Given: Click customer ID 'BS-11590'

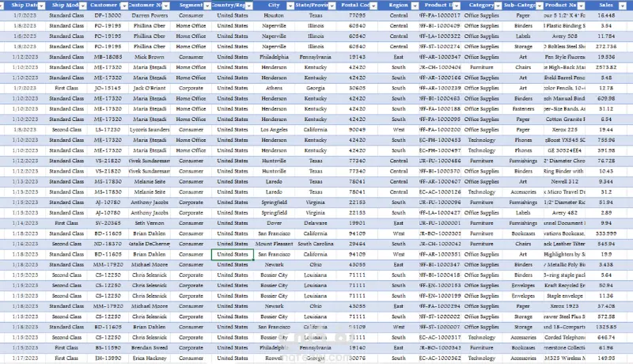Looking at the screenshot, I should [x=108, y=348].
